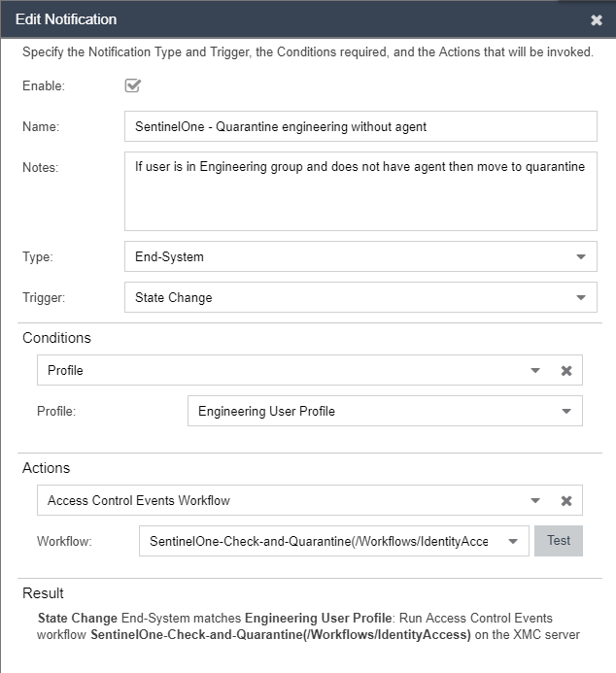The height and width of the screenshot is (673, 616).
Task: Click the Edit Notification title bar
Action: 291,19
